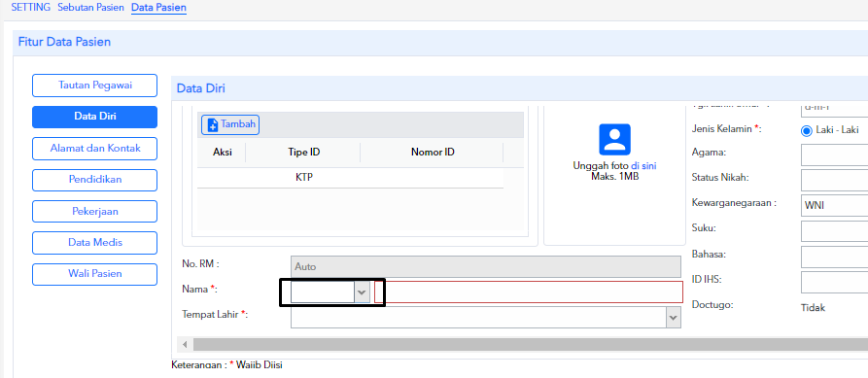Open the SETTING menu
This screenshot has height=378, width=868.
tap(30, 8)
